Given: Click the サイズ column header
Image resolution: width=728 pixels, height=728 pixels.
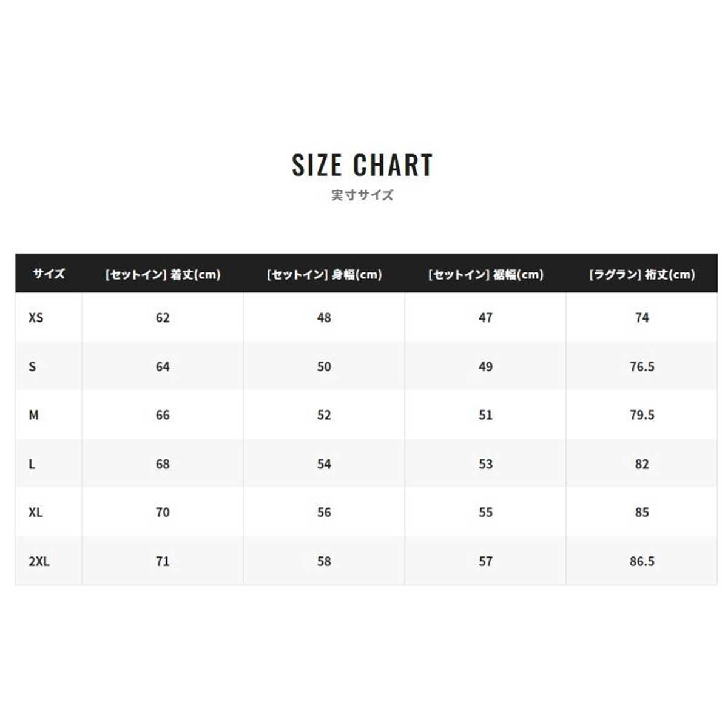Looking at the screenshot, I should pos(49,274).
